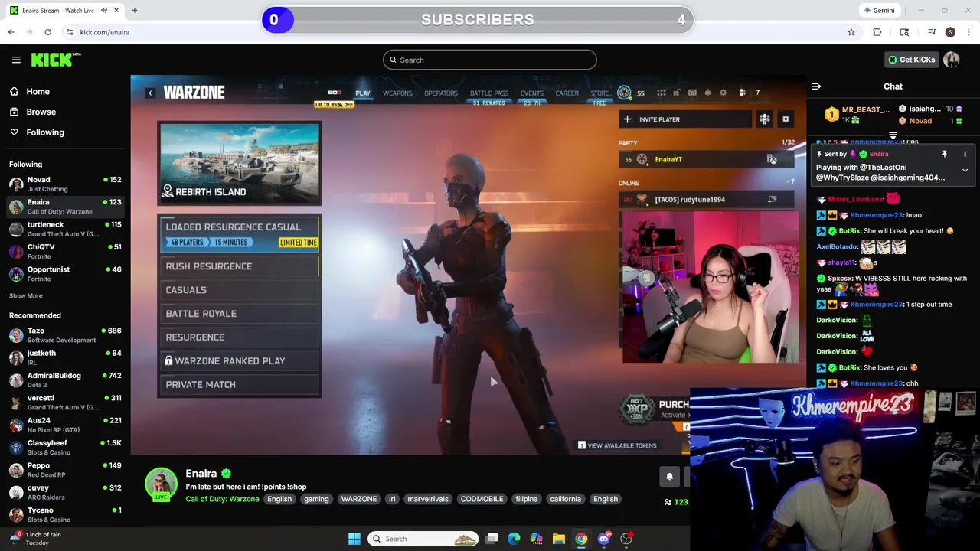Go to the Kick logo homepage
This screenshot has height=551, width=980.
click(x=56, y=60)
